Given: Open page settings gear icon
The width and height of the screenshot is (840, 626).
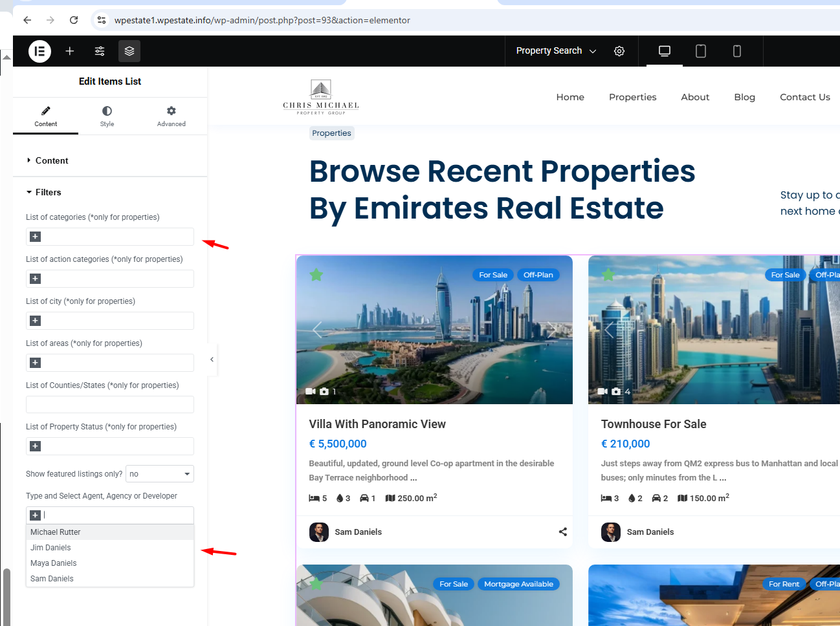Looking at the screenshot, I should click(619, 51).
